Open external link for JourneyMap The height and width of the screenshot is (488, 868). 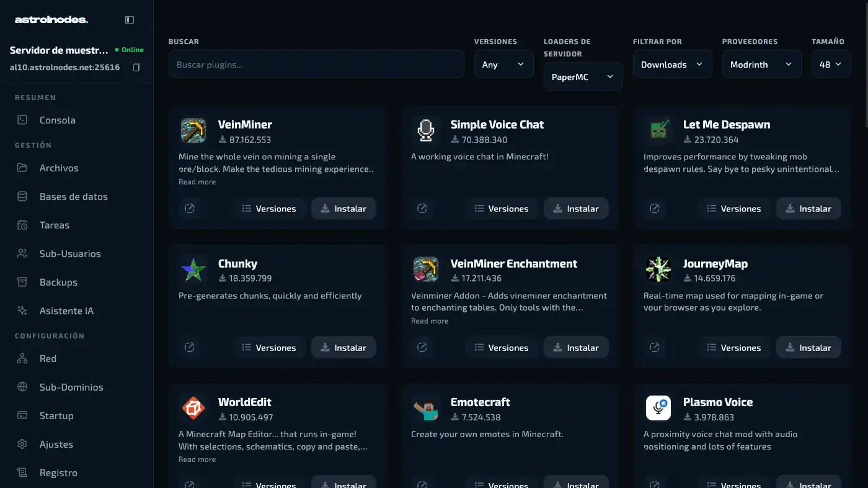coord(655,347)
